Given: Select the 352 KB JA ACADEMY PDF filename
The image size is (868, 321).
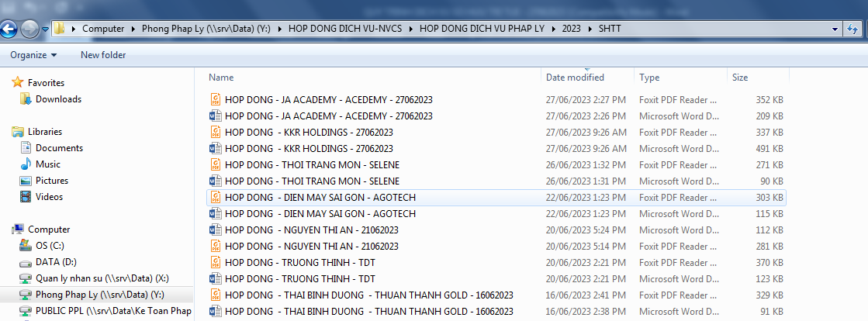Looking at the screenshot, I should pos(329,99).
